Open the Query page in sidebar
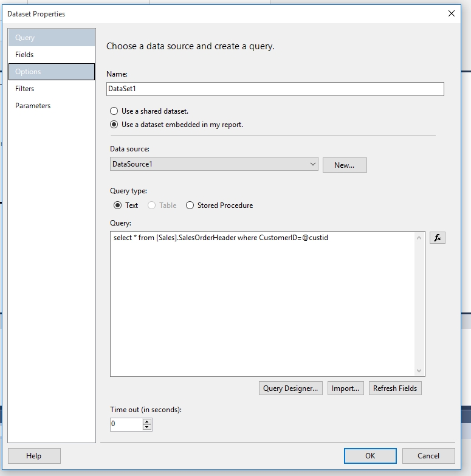The height and width of the screenshot is (476, 471). click(51, 38)
